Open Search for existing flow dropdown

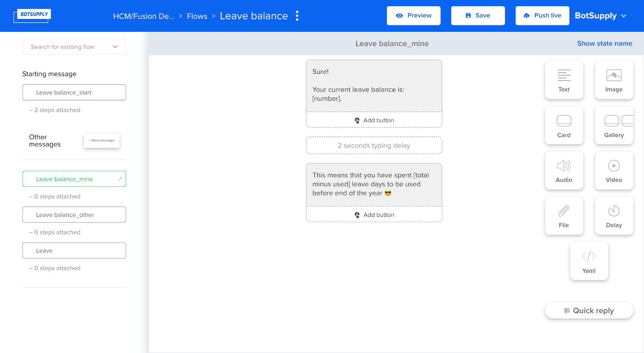(74, 47)
